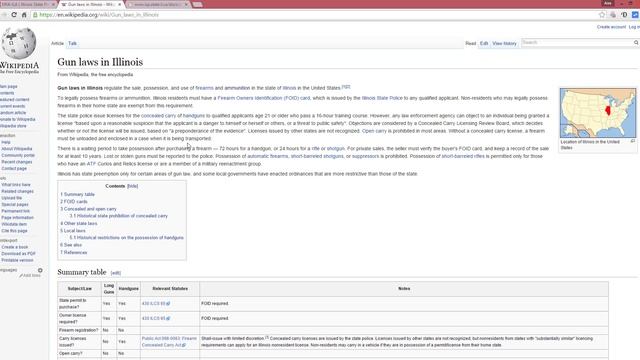Viewport: 640px width, 360px height.
Task: Jump to Summary table in contents
Action: [x=78, y=194]
